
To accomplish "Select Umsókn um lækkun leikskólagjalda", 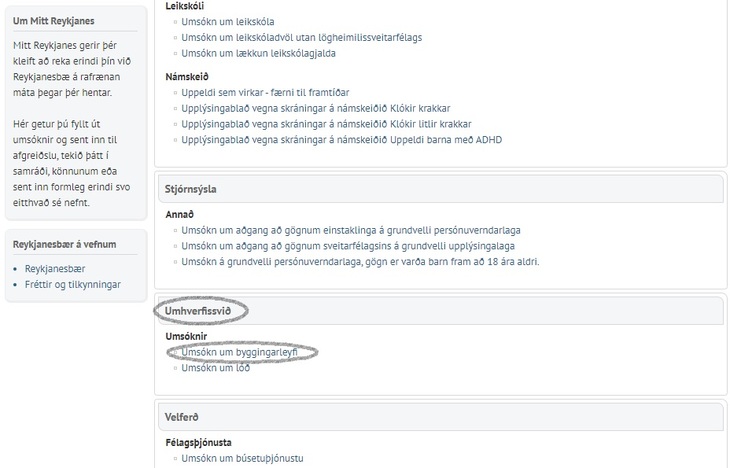I will point(258,54).
